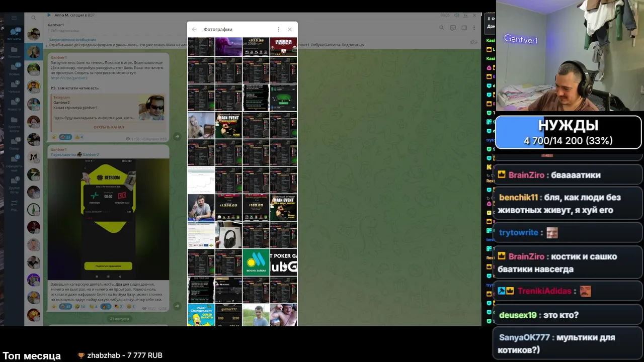Close the Фотографии photos panel
Screen dimensions: 644x362
tap(290, 30)
